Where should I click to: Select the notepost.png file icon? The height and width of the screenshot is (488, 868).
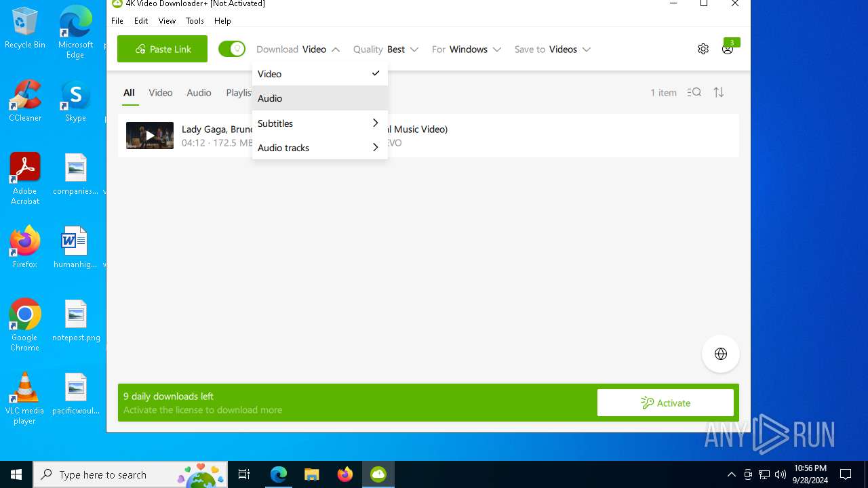point(75,321)
